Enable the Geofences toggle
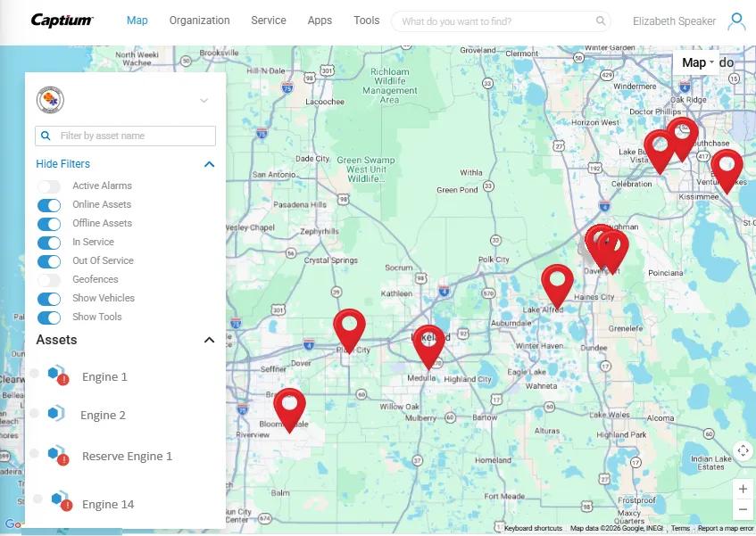 [x=49, y=280]
